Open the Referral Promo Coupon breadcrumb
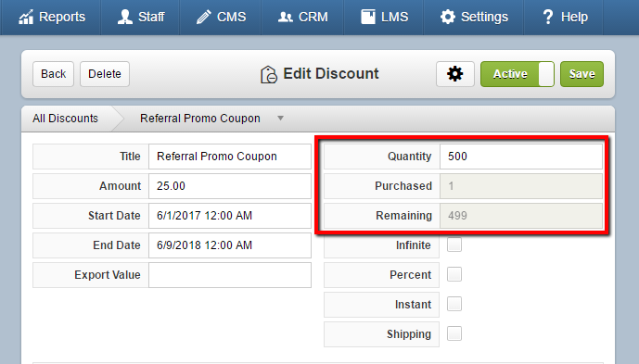Screen dimensions: 639x364 (x=200, y=119)
